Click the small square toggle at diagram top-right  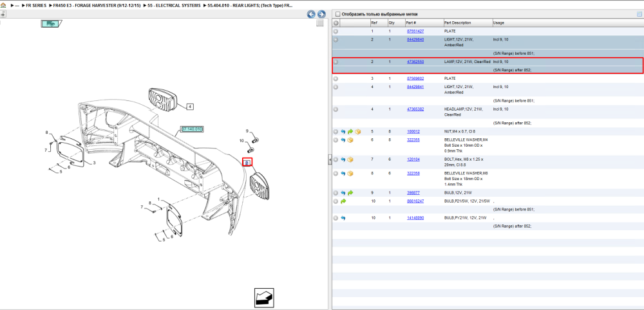pos(320,23)
